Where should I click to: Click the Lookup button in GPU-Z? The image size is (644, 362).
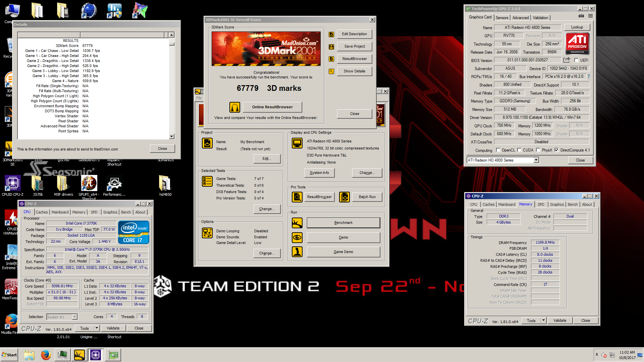click(x=577, y=27)
